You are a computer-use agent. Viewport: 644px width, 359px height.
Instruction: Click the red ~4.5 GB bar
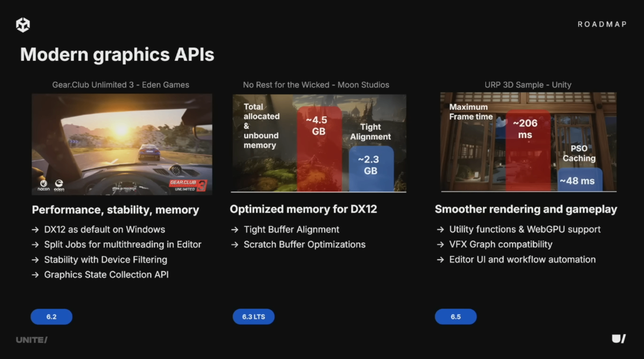point(319,148)
